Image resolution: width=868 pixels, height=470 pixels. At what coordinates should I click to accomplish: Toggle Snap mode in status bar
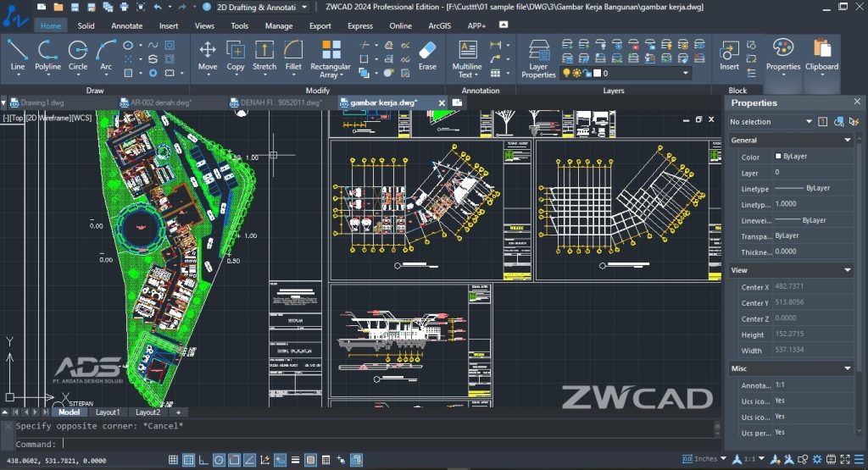tap(189, 460)
